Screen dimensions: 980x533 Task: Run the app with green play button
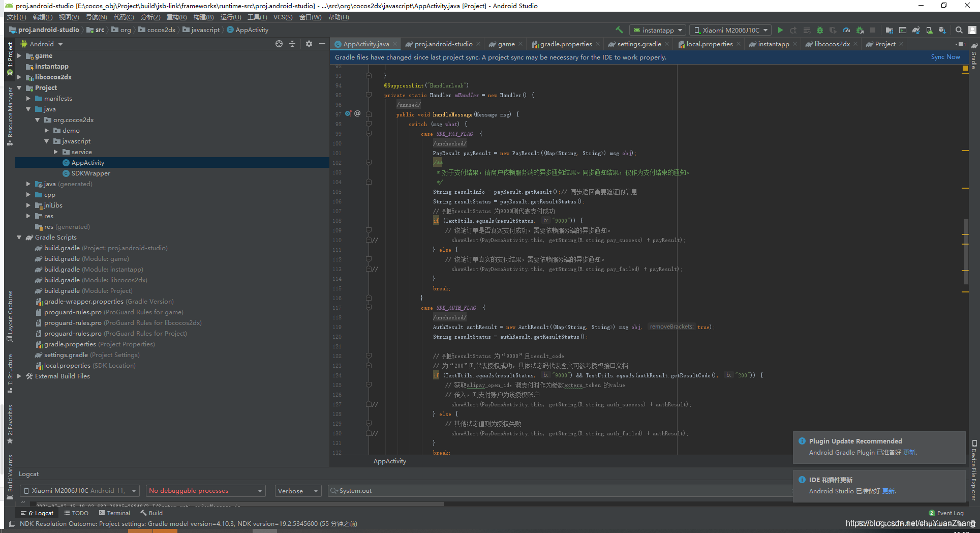(780, 30)
